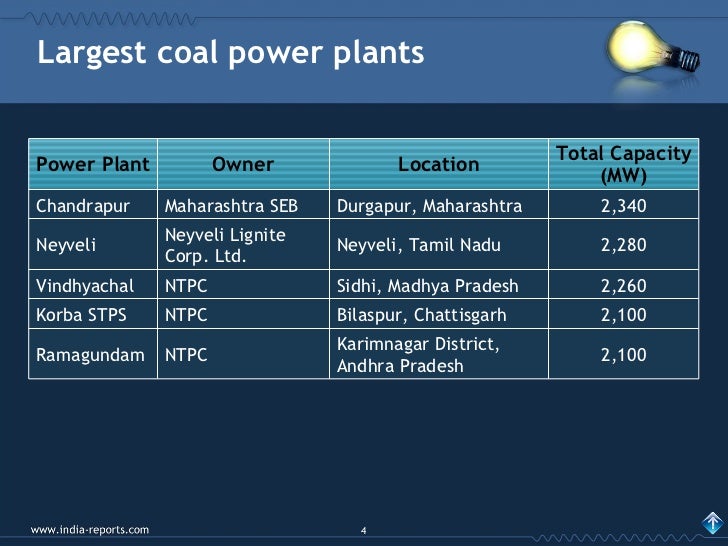Click NTPC owner in Korba STPS row

point(243,314)
